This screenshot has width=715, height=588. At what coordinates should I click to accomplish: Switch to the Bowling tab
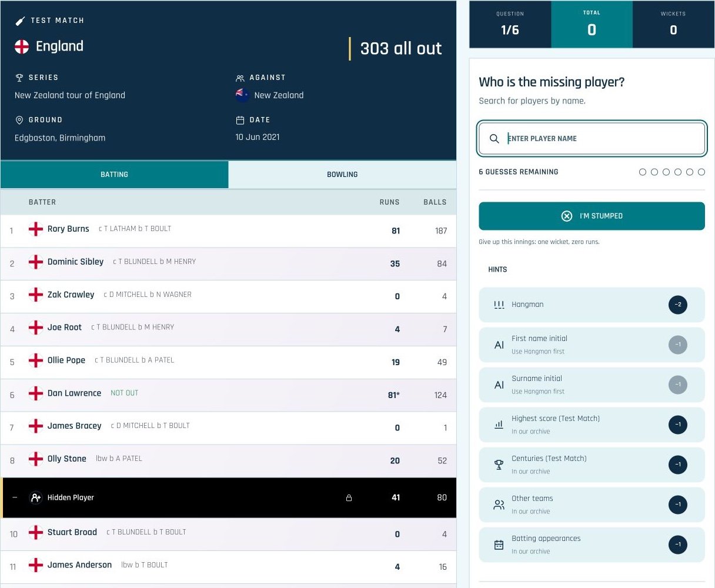[342, 175]
